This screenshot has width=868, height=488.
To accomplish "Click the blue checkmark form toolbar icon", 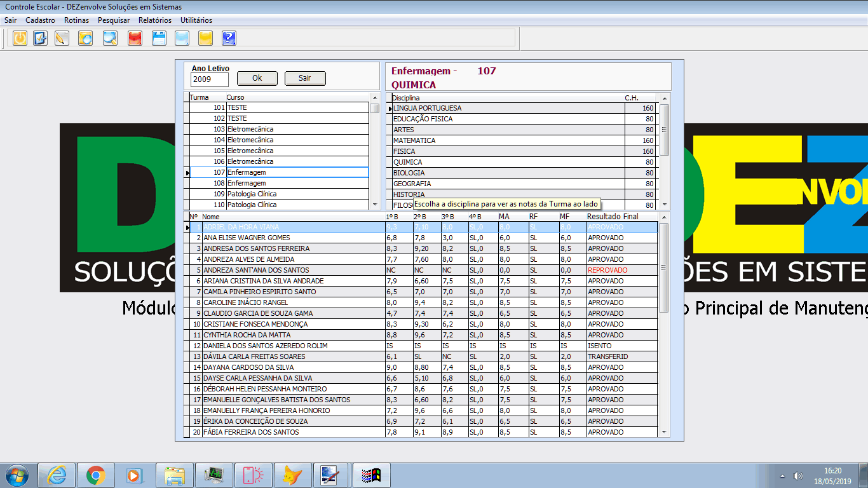I will coord(40,38).
